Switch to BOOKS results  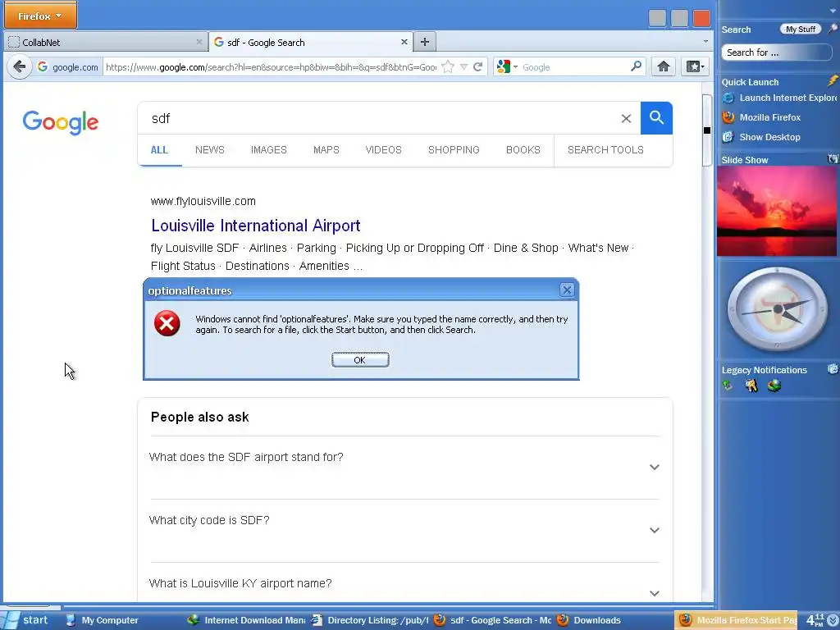(523, 150)
